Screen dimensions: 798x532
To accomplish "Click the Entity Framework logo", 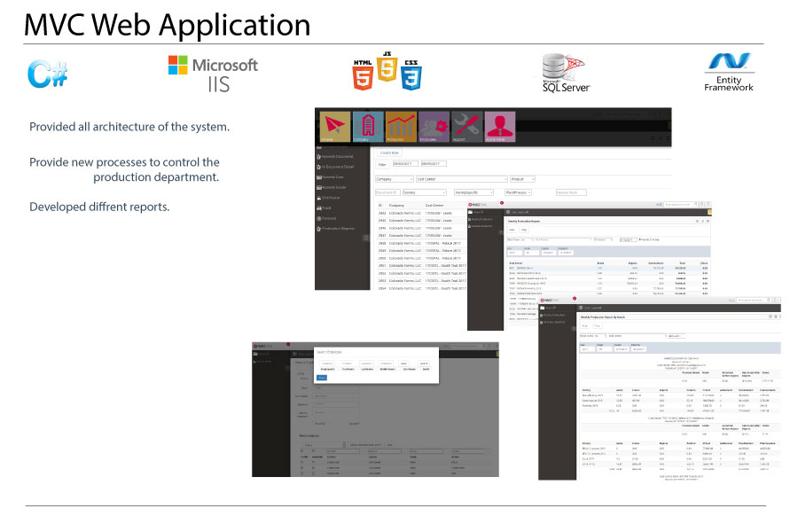I will [x=729, y=73].
